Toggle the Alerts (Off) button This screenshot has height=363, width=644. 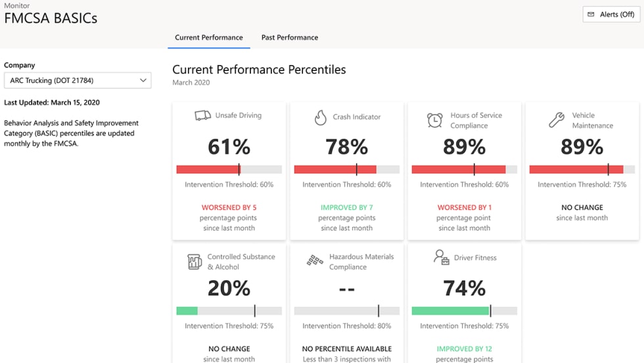pos(611,14)
